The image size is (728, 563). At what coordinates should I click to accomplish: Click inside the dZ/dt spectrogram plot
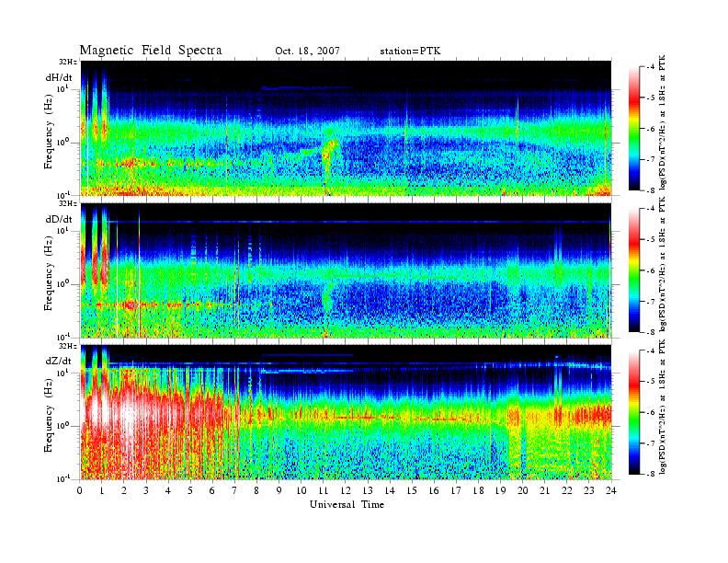click(x=346, y=412)
